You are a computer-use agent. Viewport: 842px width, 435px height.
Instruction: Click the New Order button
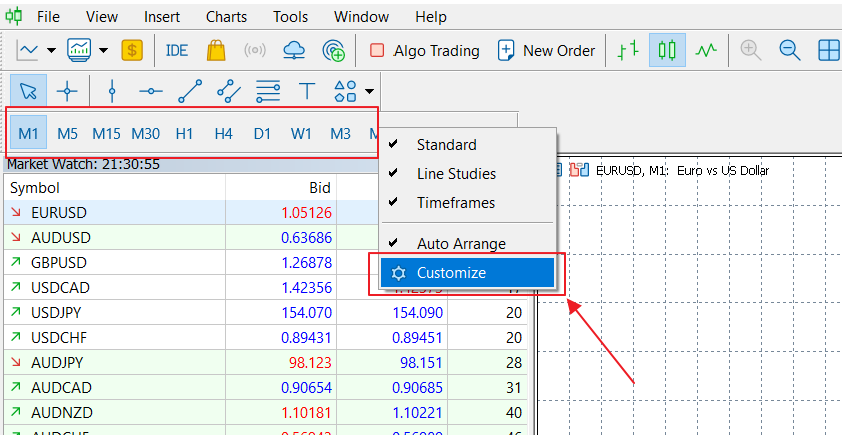(x=546, y=50)
